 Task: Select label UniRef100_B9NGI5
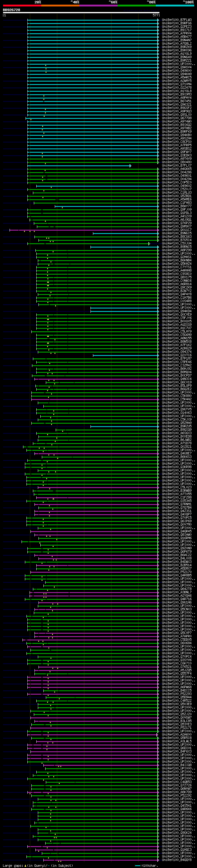click(x=177, y=233)
